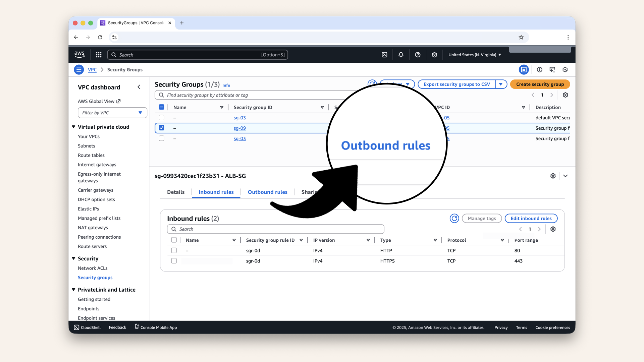The image size is (644, 362).
Task: Open the account settings gear in the top bar
Action: coord(434,54)
